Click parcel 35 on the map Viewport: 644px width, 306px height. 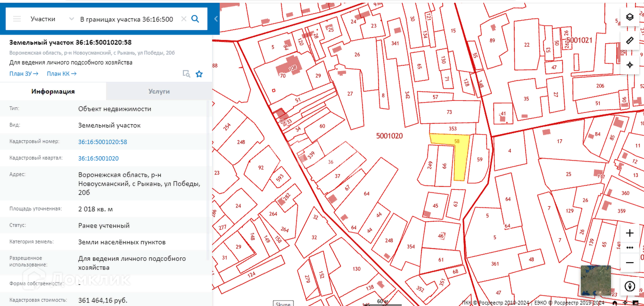coord(526,99)
